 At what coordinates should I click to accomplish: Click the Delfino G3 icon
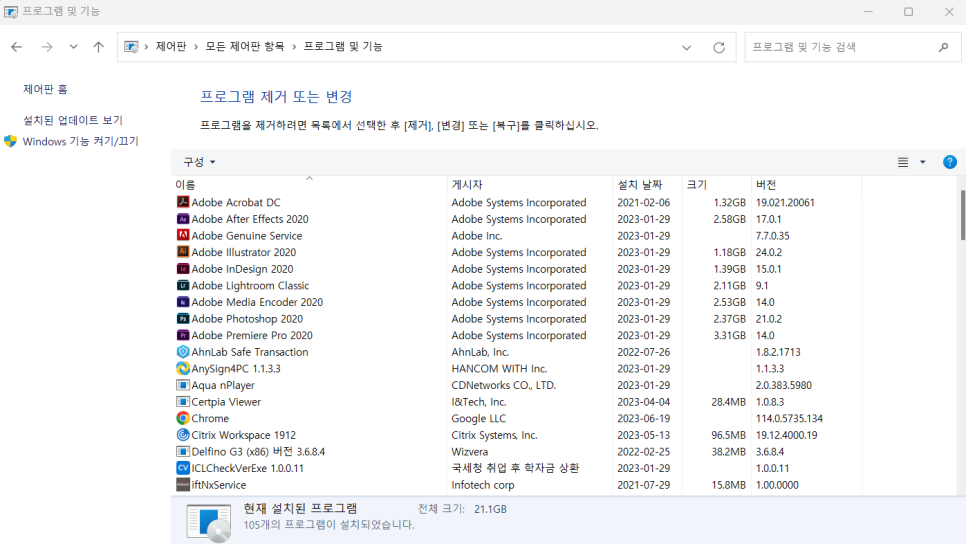183,452
